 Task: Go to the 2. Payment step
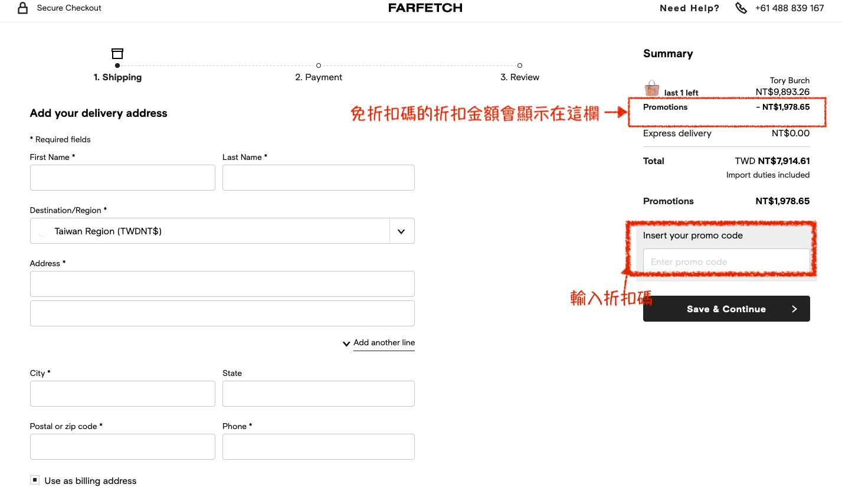click(x=319, y=77)
